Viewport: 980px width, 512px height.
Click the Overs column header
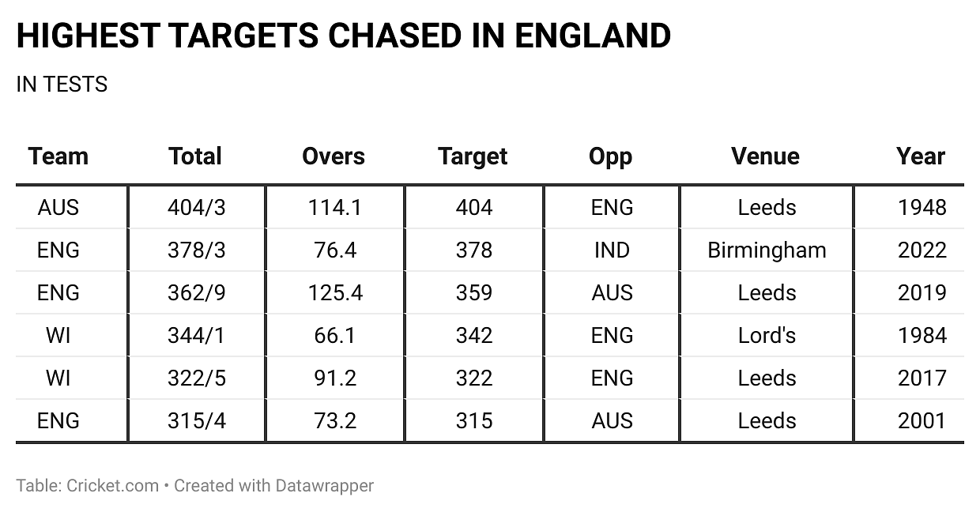point(334,156)
